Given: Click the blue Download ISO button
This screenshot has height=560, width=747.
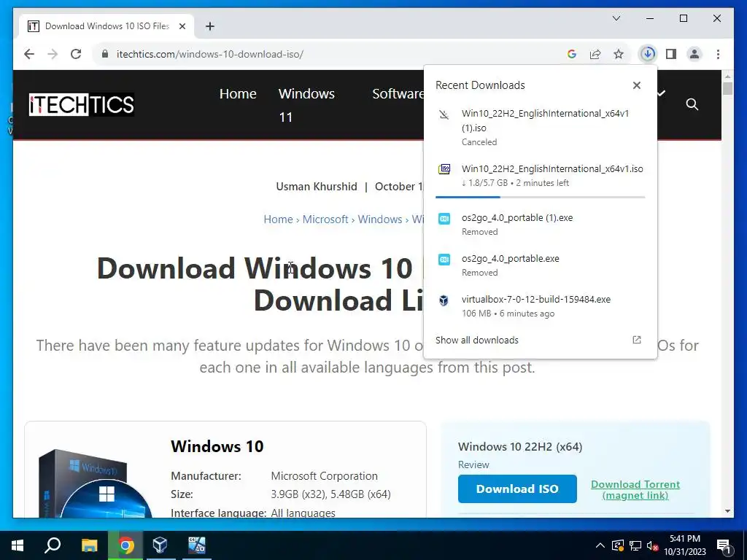Looking at the screenshot, I should click(517, 489).
